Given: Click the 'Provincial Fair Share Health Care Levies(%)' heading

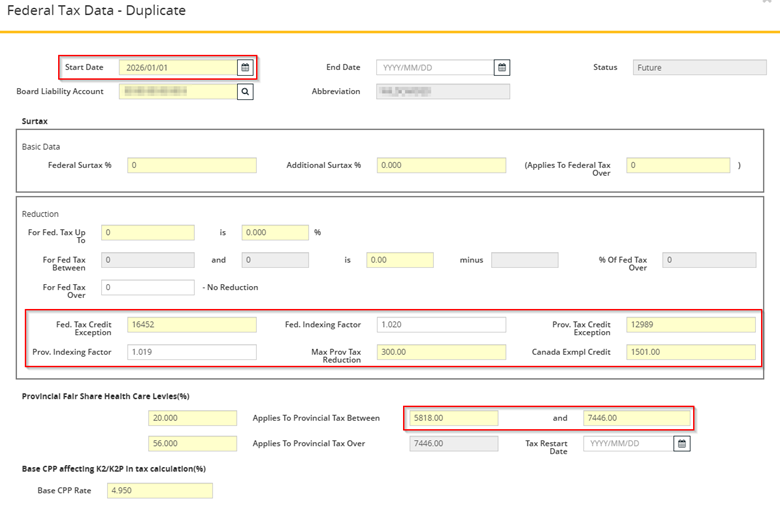Looking at the screenshot, I should 105,396.
